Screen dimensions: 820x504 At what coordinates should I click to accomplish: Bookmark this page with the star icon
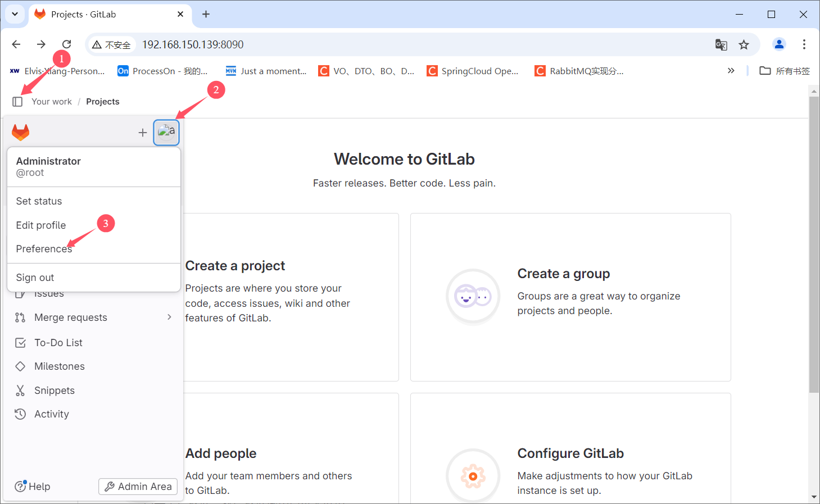pos(744,44)
